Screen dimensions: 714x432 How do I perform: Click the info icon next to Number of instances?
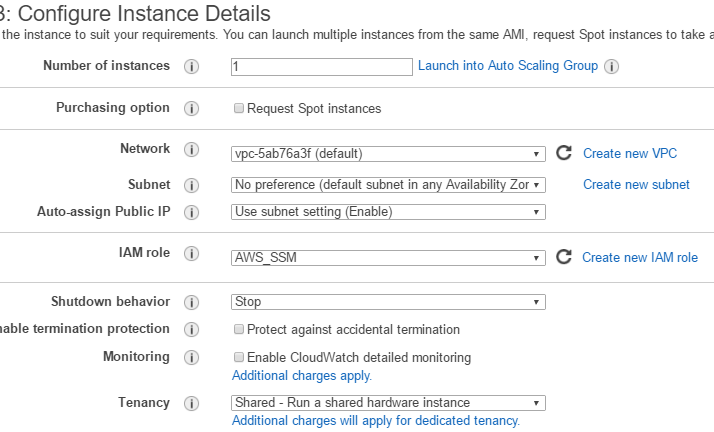pyautogui.click(x=192, y=67)
